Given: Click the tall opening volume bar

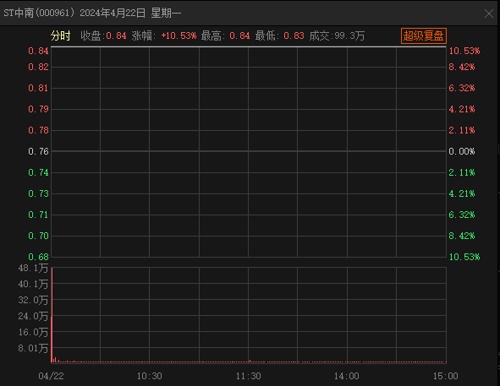Looking at the screenshot, I should click(52, 315).
